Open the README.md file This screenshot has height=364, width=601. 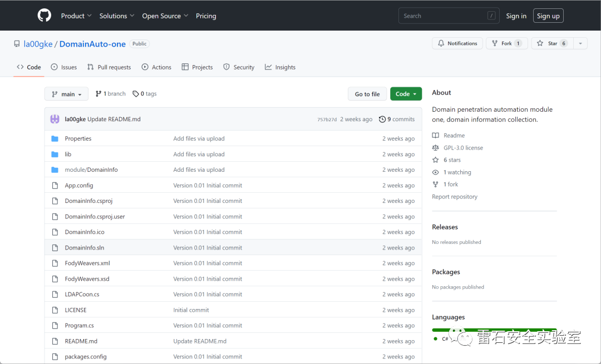click(81, 341)
